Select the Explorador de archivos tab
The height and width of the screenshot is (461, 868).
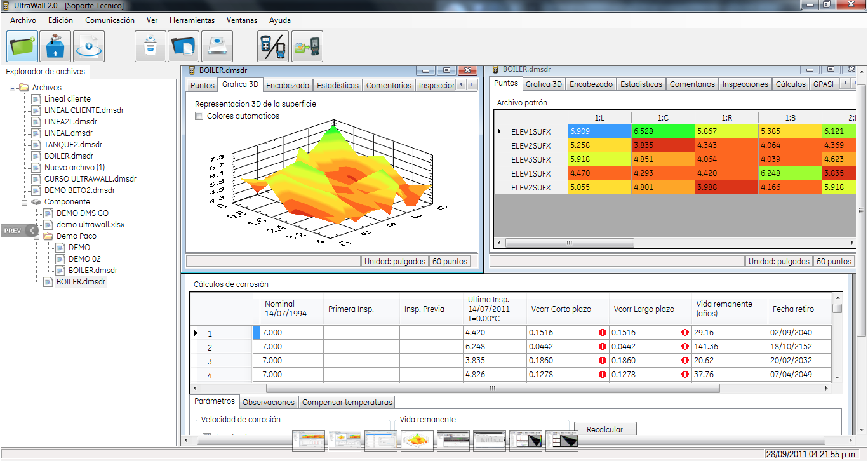[45, 72]
